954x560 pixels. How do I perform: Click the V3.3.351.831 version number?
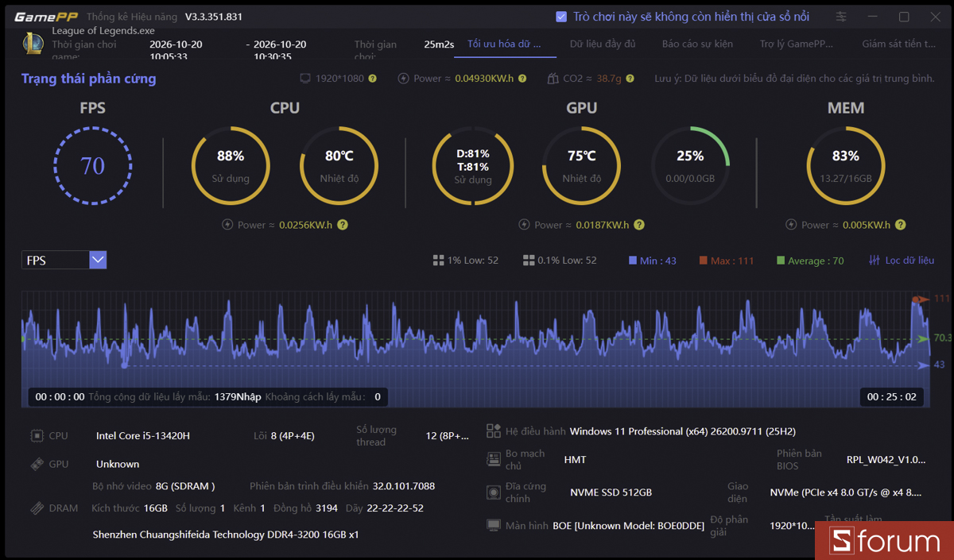pos(214,17)
